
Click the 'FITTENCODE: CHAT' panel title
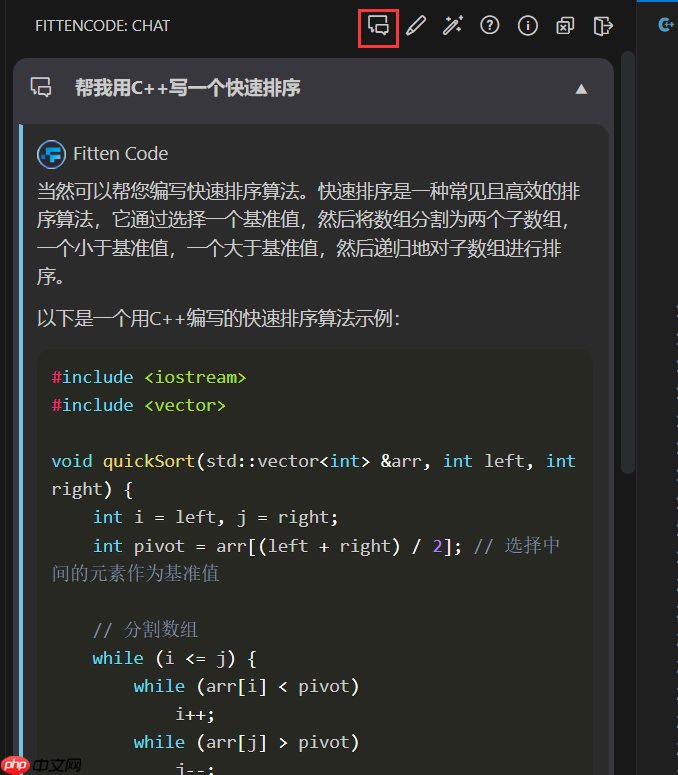click(x=102, y=26)
